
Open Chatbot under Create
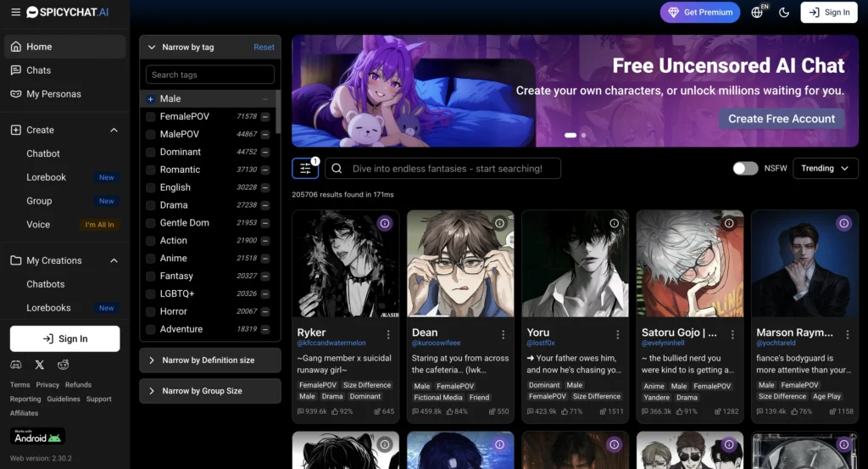pyautogui.click(x=43, y=154)
